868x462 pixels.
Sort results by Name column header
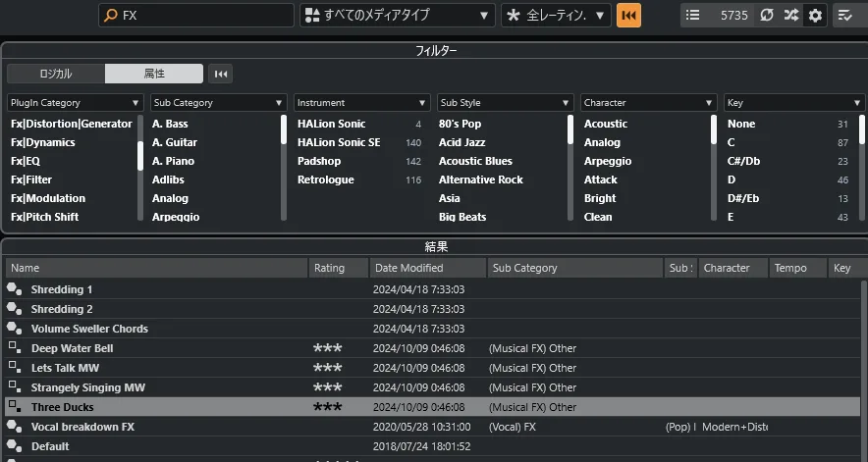click(x=155, y=268)
